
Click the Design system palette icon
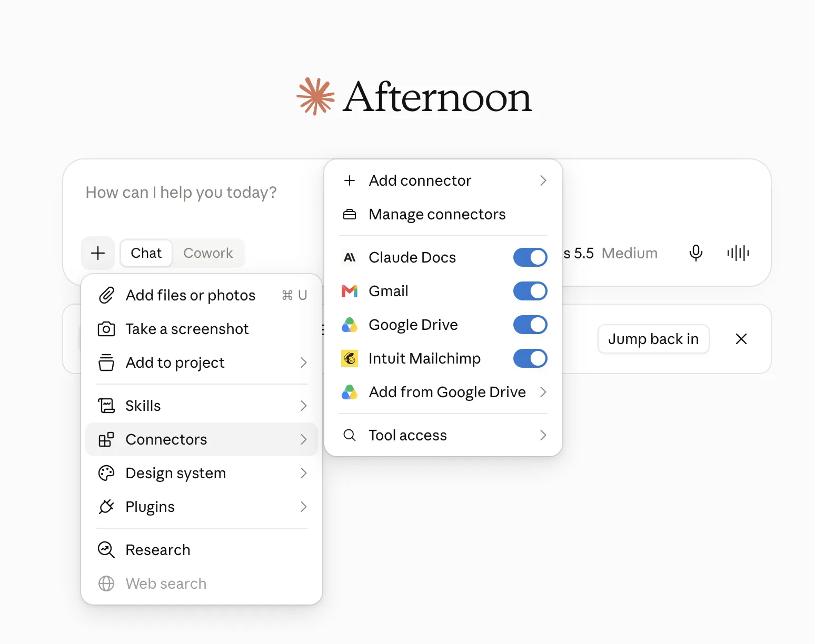point(106,473)
